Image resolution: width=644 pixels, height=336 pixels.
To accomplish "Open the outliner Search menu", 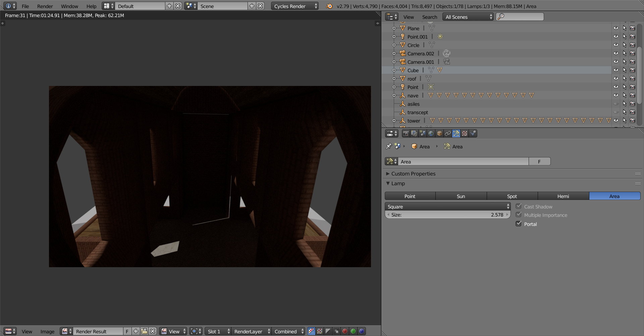I will tap(429, 17).
